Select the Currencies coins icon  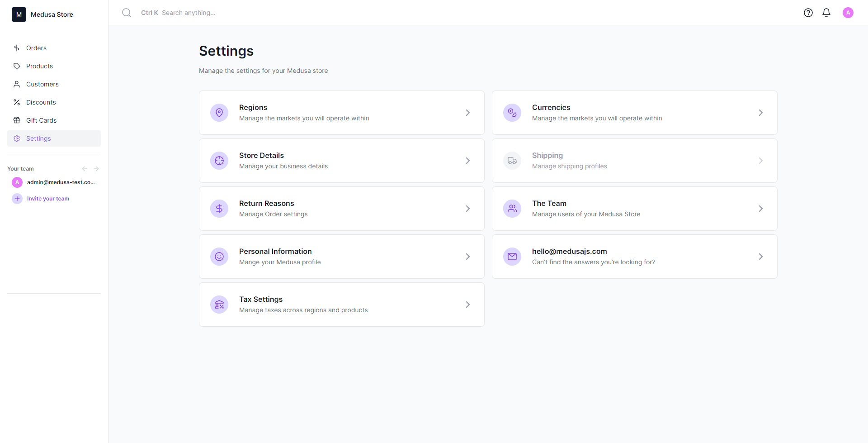pos(512,112)
